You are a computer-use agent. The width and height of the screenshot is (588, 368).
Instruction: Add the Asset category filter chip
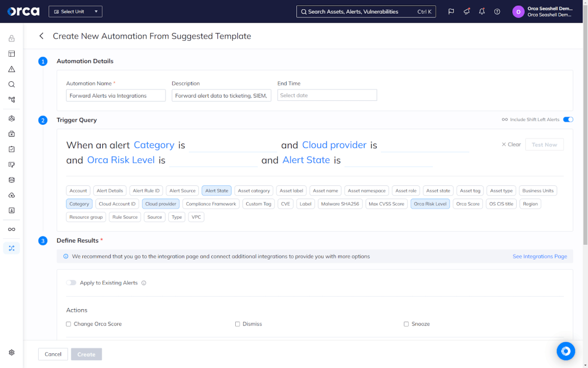254,191
